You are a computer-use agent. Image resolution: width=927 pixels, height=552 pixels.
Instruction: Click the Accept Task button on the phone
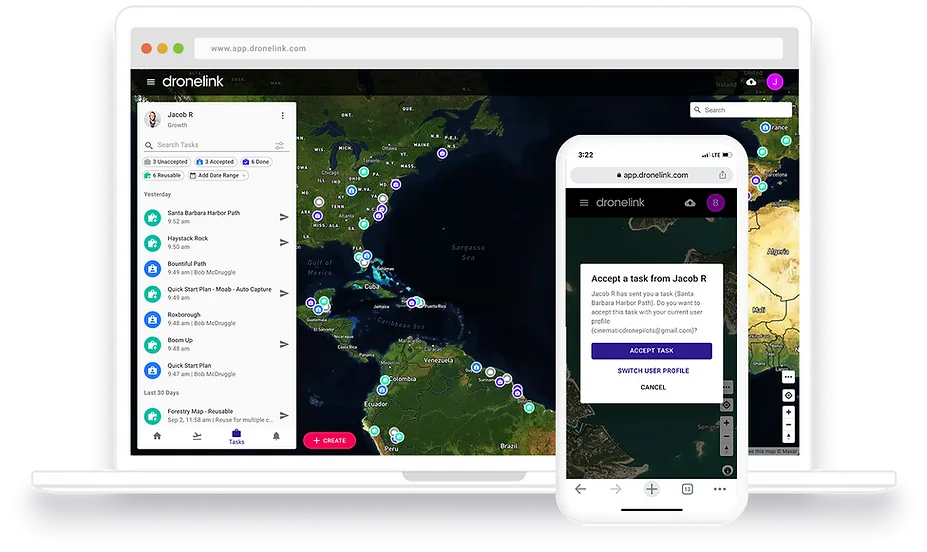(x=652, y=350)
